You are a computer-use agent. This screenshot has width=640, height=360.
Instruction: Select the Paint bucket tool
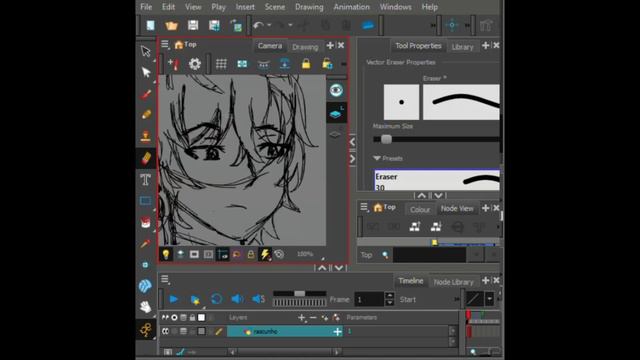(x=146, y=222)
